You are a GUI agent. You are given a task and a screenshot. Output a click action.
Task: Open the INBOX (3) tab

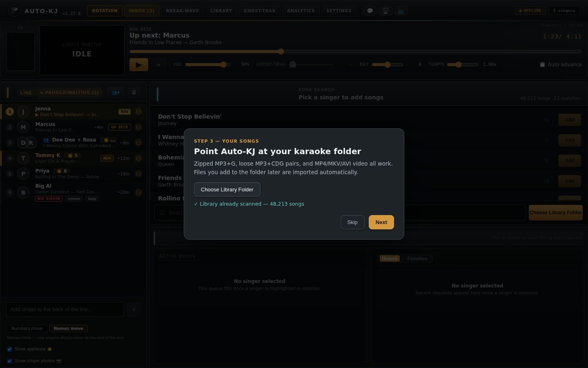coord(142,11)
